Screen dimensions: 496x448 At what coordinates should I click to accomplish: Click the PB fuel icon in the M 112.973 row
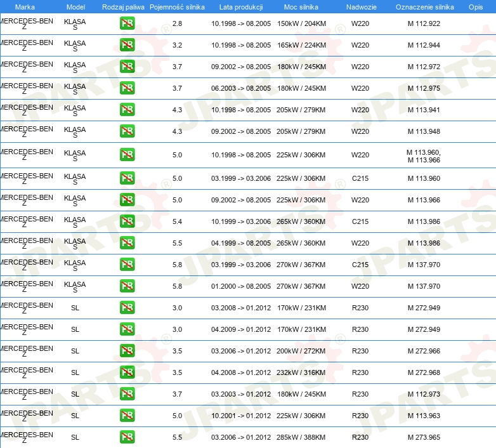click(127, 394)
